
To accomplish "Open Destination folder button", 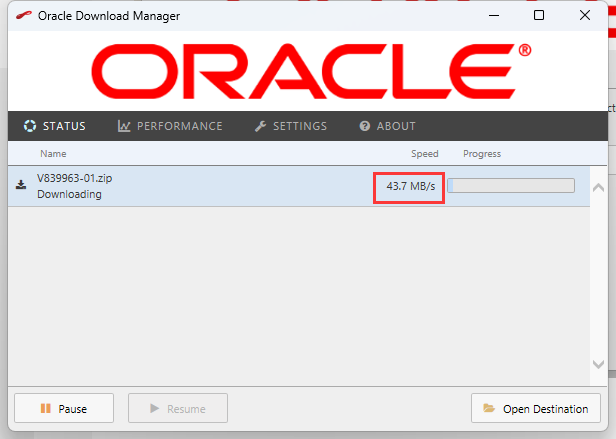I will [536, 408].
